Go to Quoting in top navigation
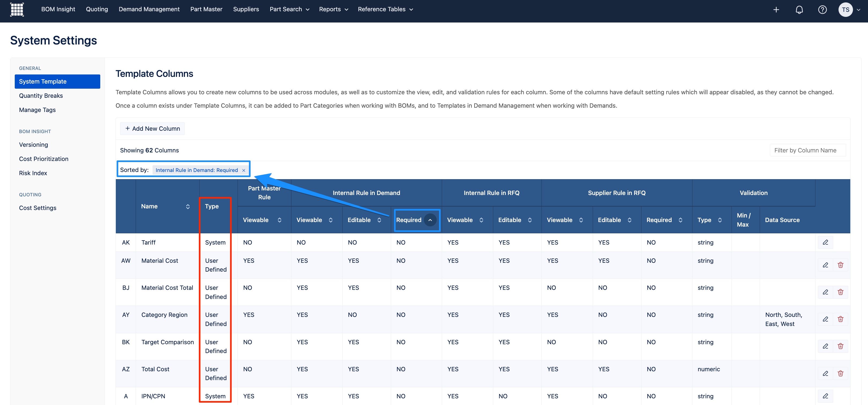 pos(97,9)
